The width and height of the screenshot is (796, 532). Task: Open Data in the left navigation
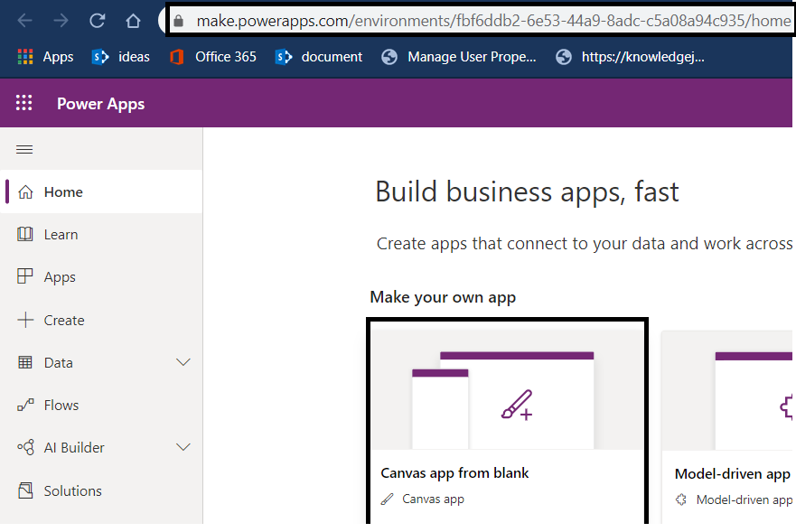(101, 362)
